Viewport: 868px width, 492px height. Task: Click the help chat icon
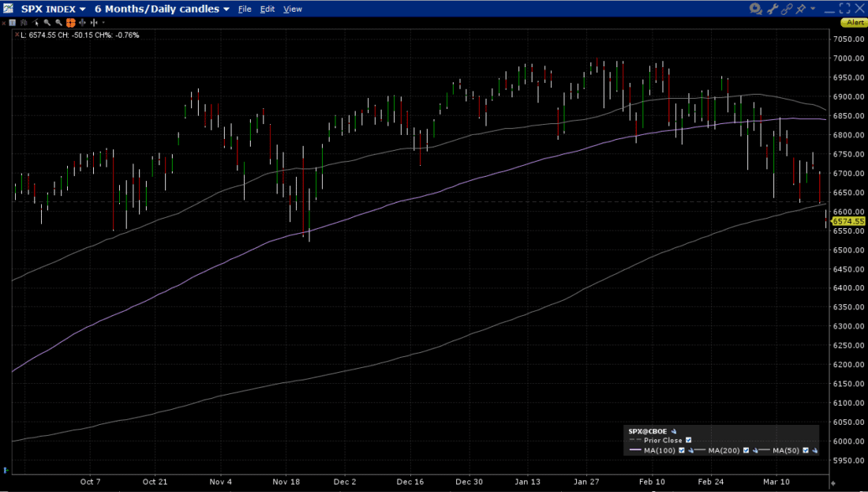(754, 8)
